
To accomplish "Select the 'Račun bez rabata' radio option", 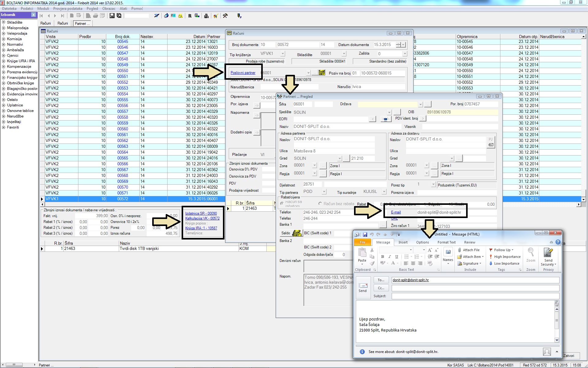I will [x=320, y=204].
